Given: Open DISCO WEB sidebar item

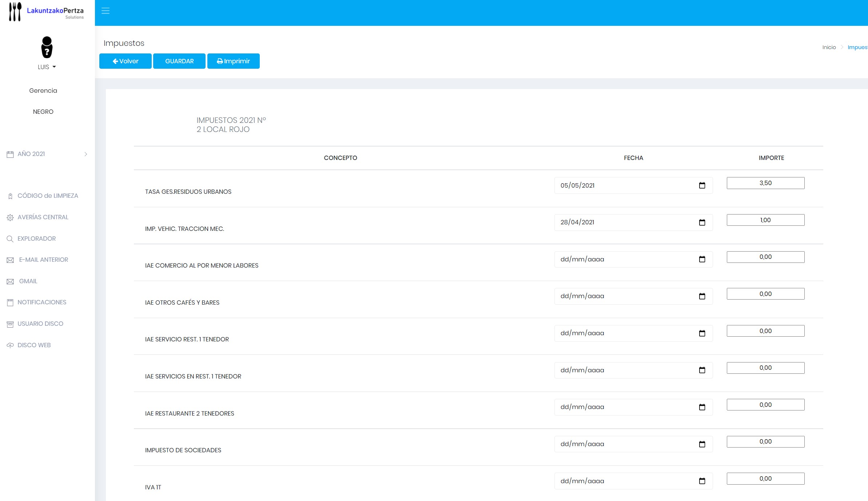Looking at the screenshot, I should coord(34,345).
